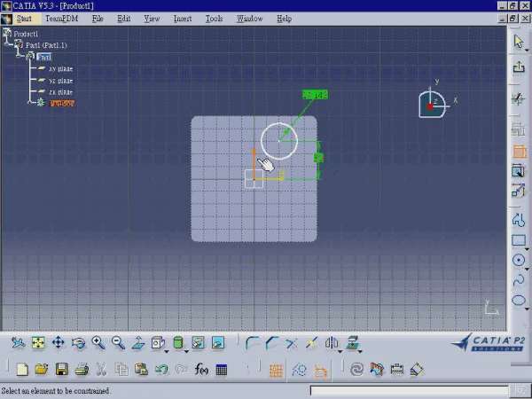Viewport: 532px width, 399px height.
Task: Open the TeamPDM menu
Action: pos(62,19)
